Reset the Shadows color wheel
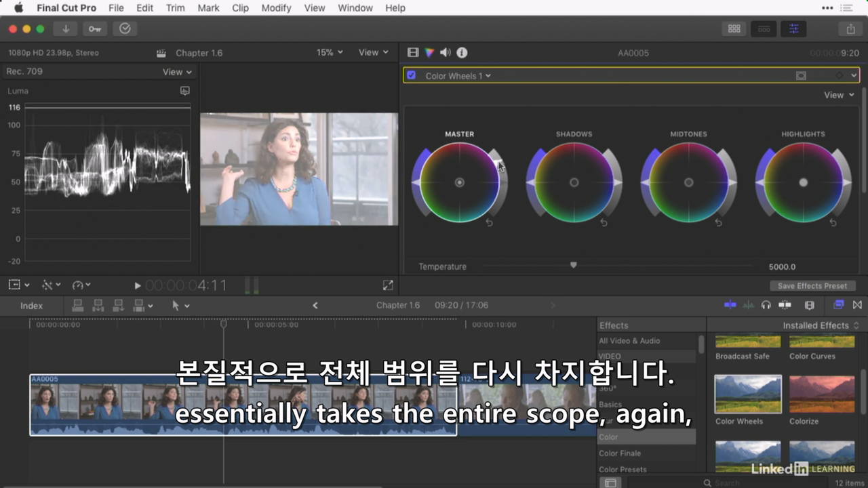 pyautogui.click(x=604, y=222)
